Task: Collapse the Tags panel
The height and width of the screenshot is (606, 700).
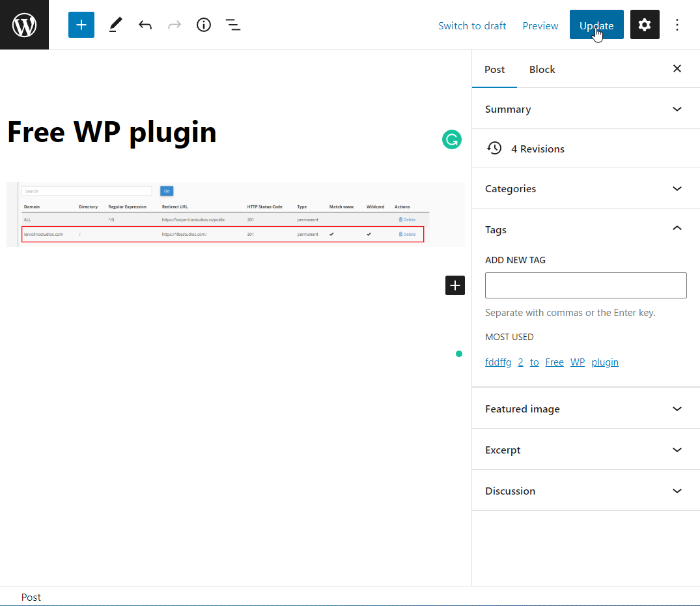Action: pyautogui.click(x=585, y=229)
